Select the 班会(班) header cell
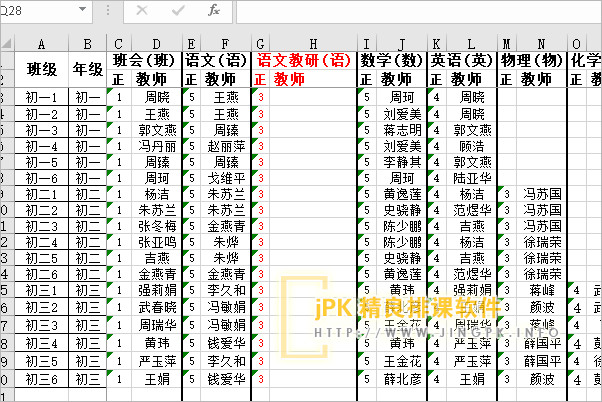The height and width of the screenshot is (402, 602). point(144,60)
